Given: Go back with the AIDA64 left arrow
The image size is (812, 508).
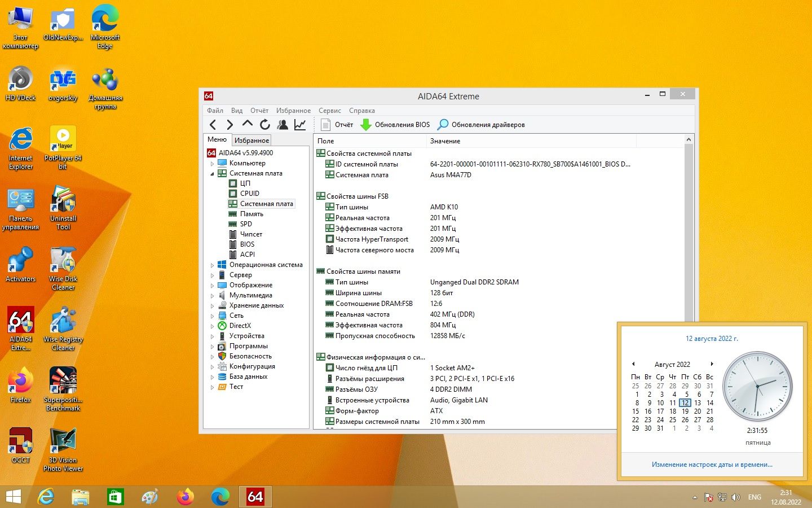Looking at the screenshot, I should click(x=213, y=125).
